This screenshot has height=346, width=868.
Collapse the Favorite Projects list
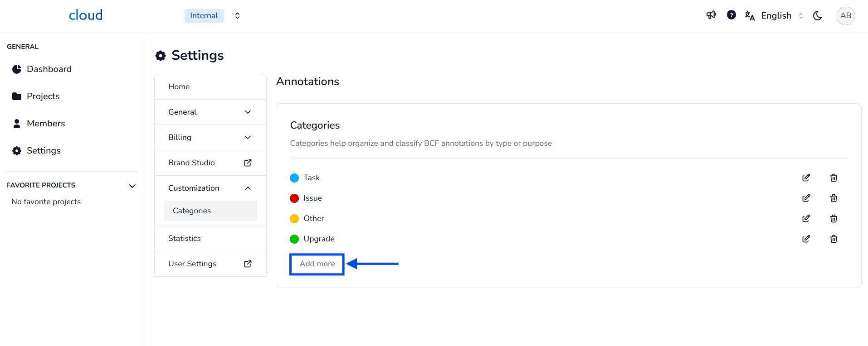[132, 186]
